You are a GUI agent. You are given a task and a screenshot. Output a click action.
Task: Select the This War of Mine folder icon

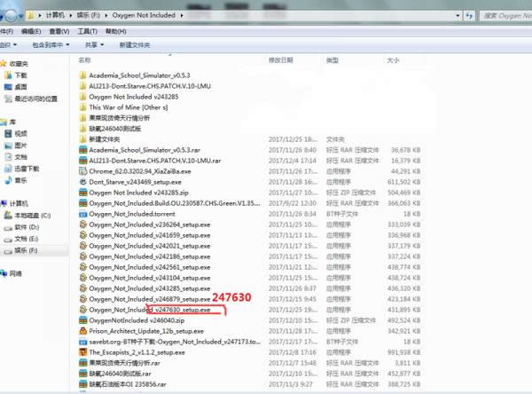[x=82, y=106]
